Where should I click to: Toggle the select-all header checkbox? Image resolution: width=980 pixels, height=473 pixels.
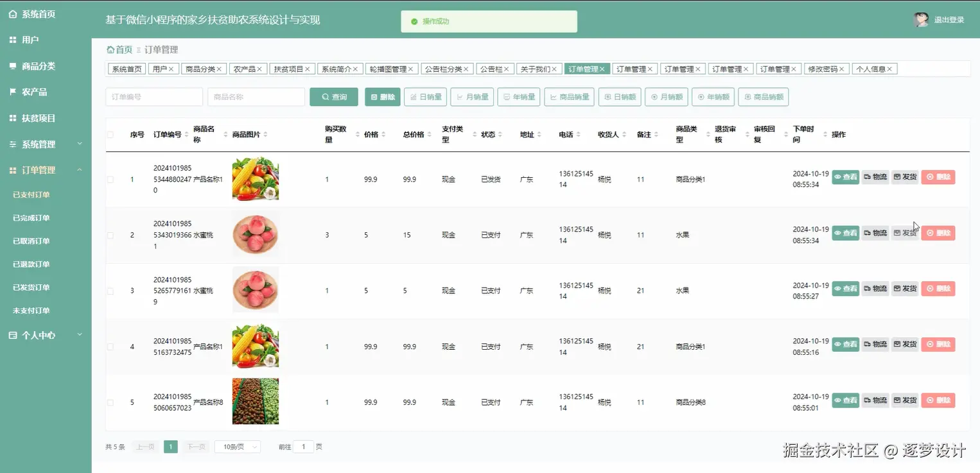coord(110,135)
